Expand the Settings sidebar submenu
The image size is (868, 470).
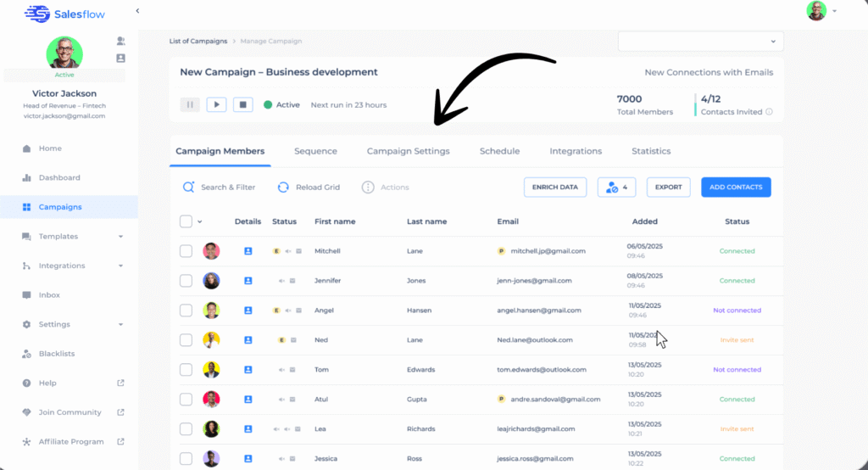(x=120, y=325)
